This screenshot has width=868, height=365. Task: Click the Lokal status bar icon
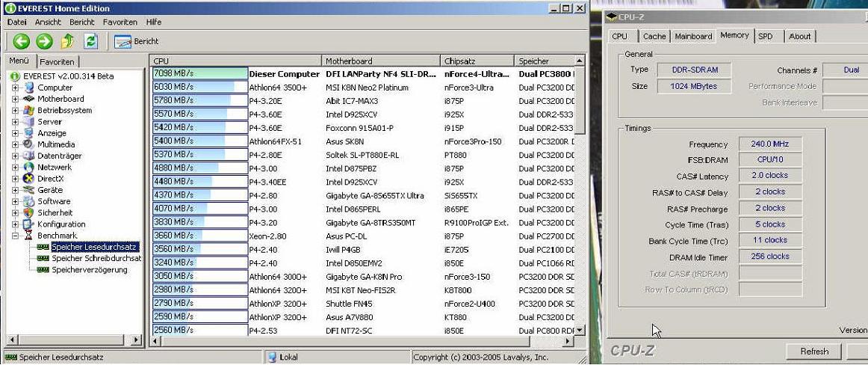(272, 358)
